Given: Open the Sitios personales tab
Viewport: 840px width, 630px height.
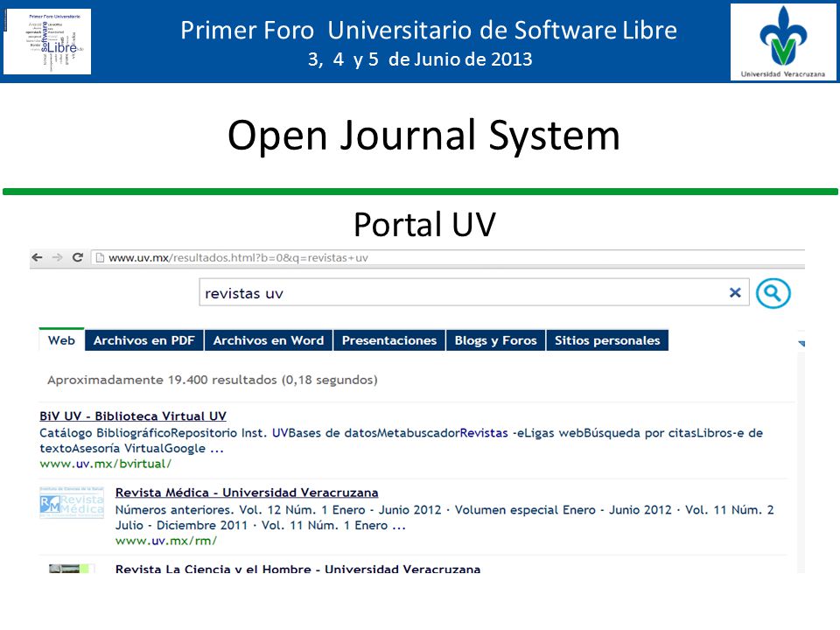Looking at the screenshot, I should pos(607,340).
